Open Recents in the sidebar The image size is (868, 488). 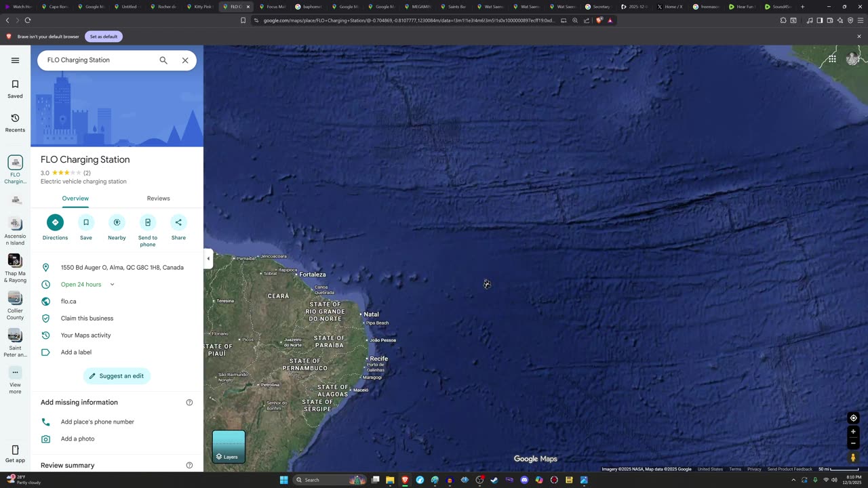click(x=15, y=123)
